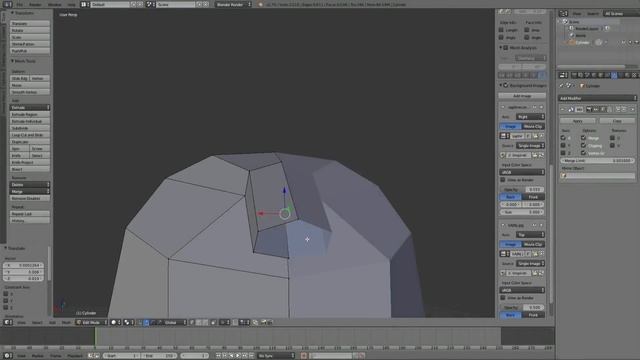Viewport: 640px width, 360px height.
Task: Adjust the Merge Limit slider
Action: pos(598,161)
